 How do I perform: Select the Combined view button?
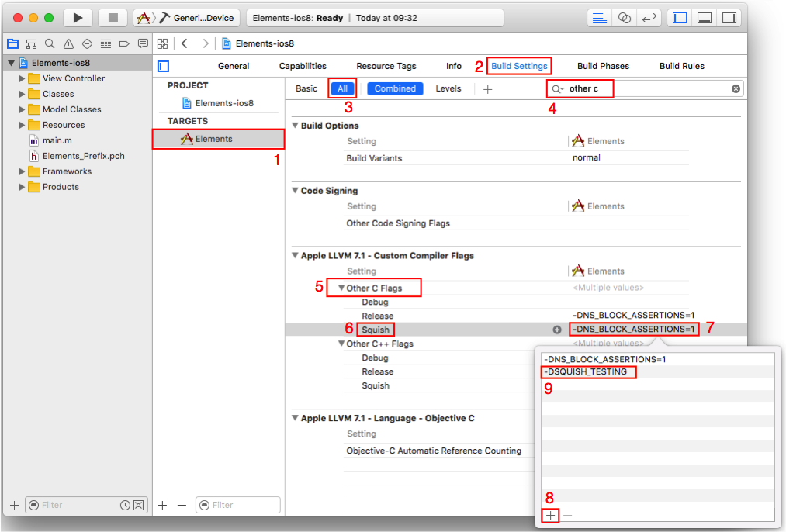point(394,88)
